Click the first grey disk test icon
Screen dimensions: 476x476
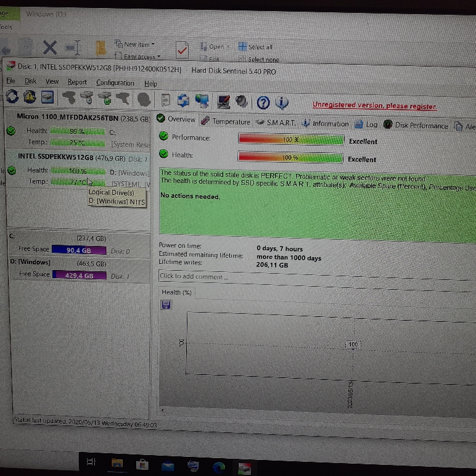coord(69,97)
